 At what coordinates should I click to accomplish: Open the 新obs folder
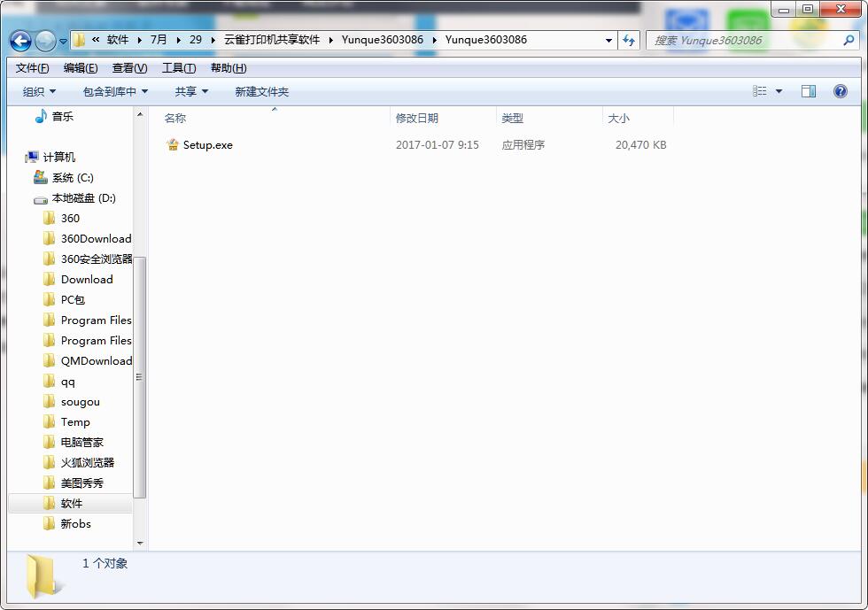pos(75,523)
